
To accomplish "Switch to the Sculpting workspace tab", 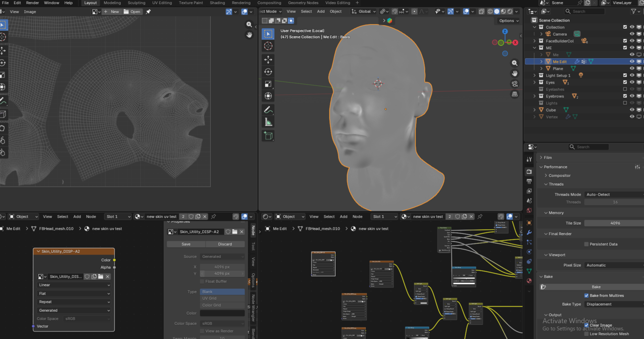I will point(136,3).
